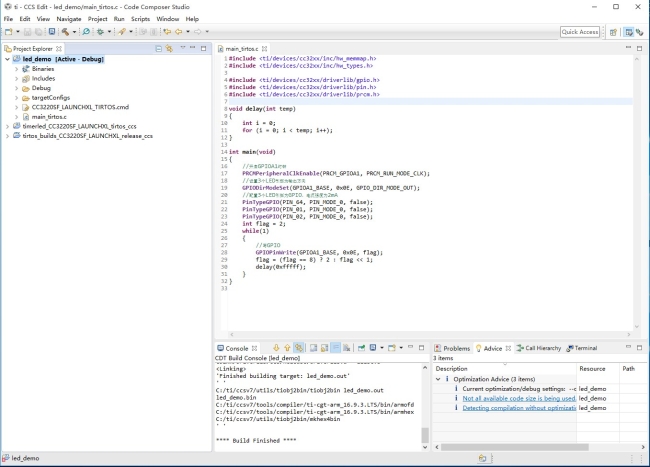Open 'Not all available code size' advice link
Image resolution: width=650 pixels, height=467 pixels.
[x=518, y=398]
